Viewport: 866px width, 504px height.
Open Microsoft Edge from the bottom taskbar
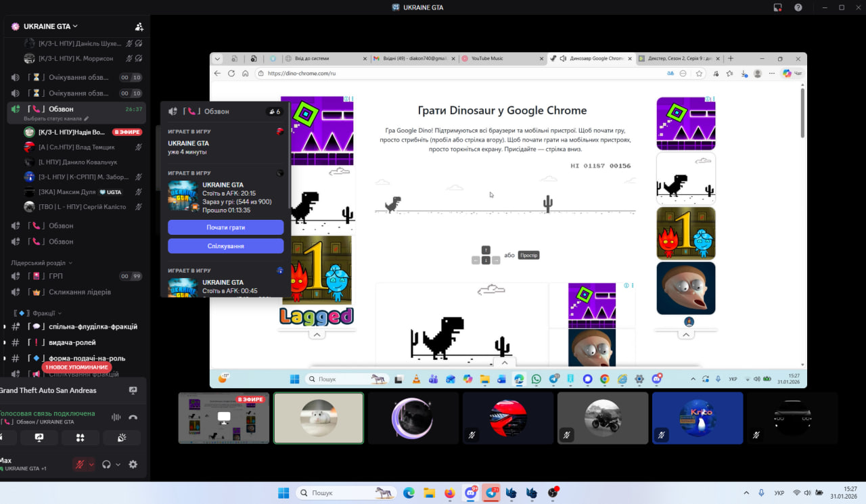coord(409,492)
